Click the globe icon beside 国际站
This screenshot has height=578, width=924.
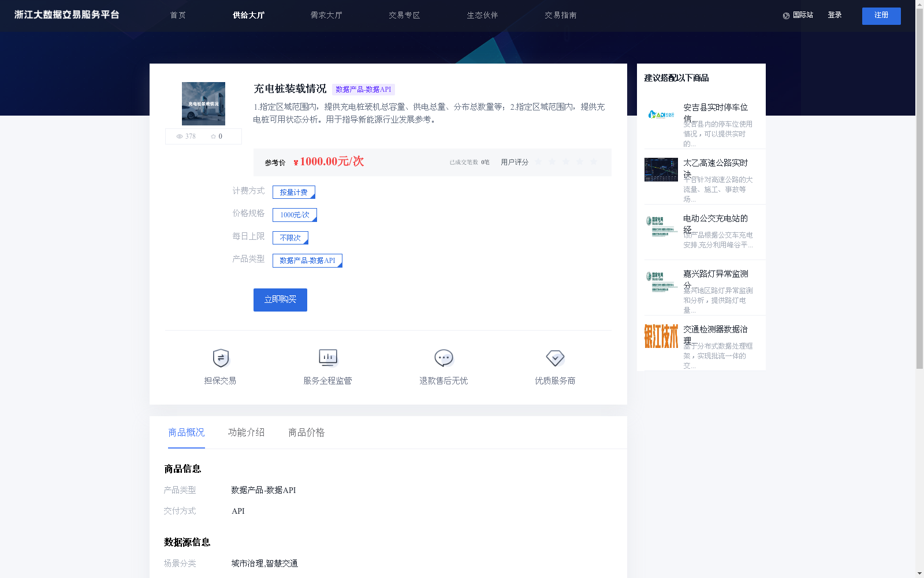tap(786, 16)
